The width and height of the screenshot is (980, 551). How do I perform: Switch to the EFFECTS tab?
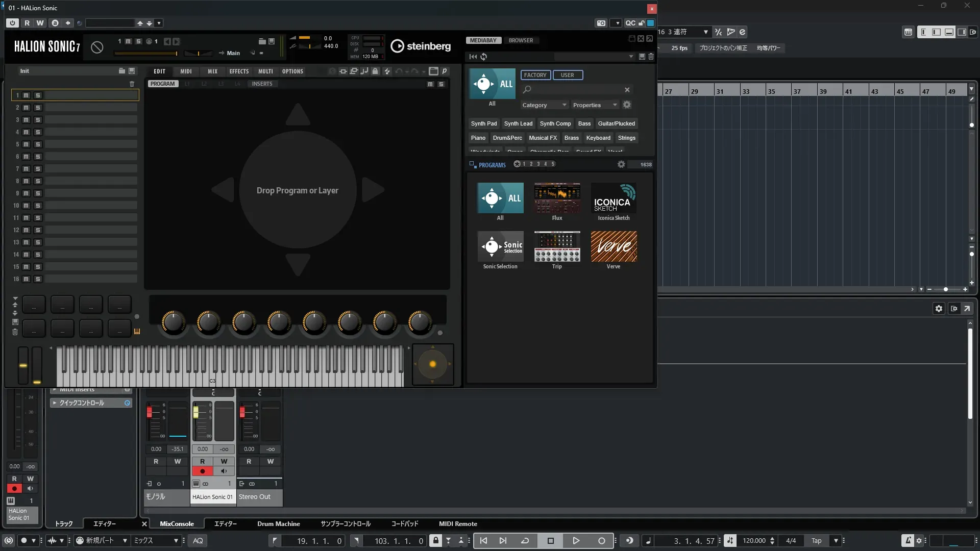coord(239,71)
